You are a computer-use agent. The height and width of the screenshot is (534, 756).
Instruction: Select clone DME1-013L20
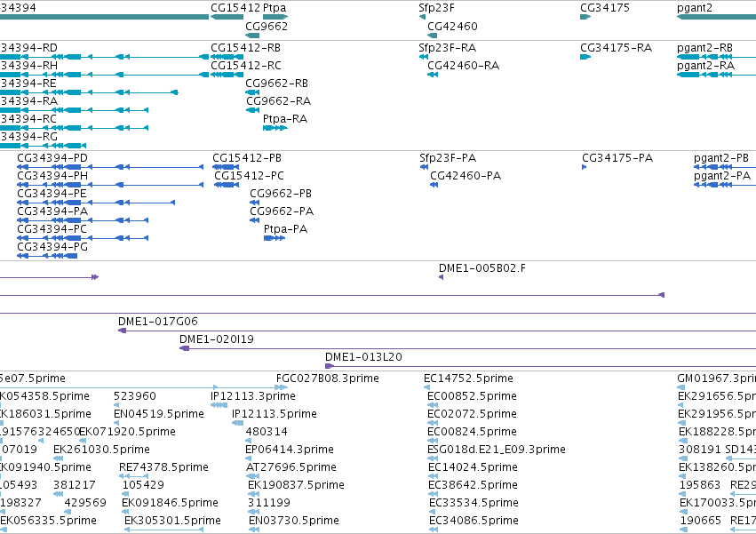363,357
